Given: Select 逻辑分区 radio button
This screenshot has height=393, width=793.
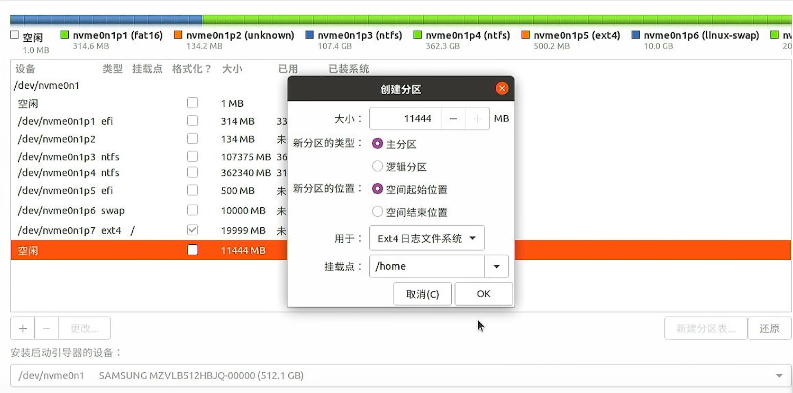Looking at the screenshot, I should click(377, 166).
